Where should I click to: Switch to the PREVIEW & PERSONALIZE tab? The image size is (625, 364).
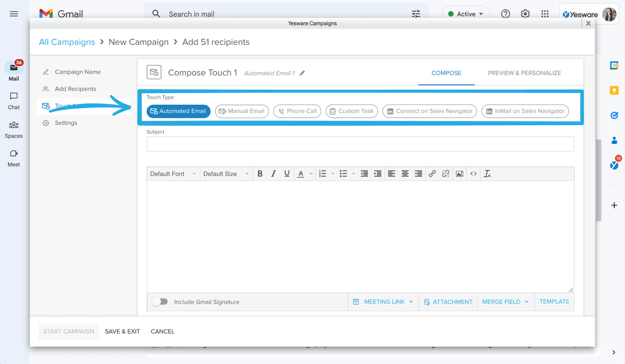[x=524, y=72]
